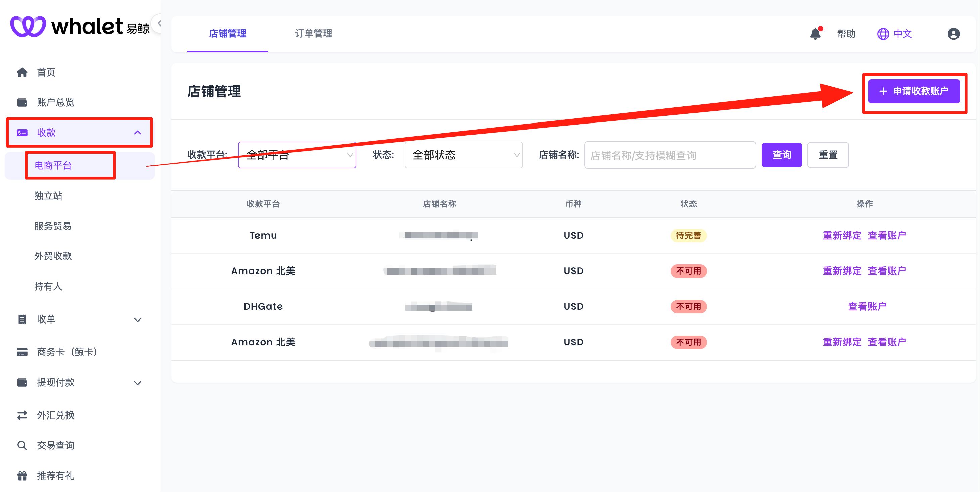Screen dimensions: 980x492
Task: Click the 收单 receipt icon
Action: (x=22, y=319)
